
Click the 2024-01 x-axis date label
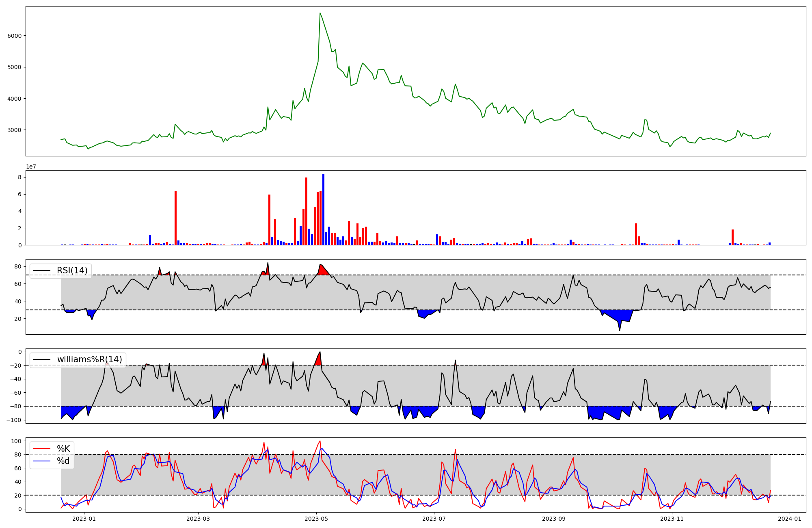pyautogui.click(x=790, y=519)
